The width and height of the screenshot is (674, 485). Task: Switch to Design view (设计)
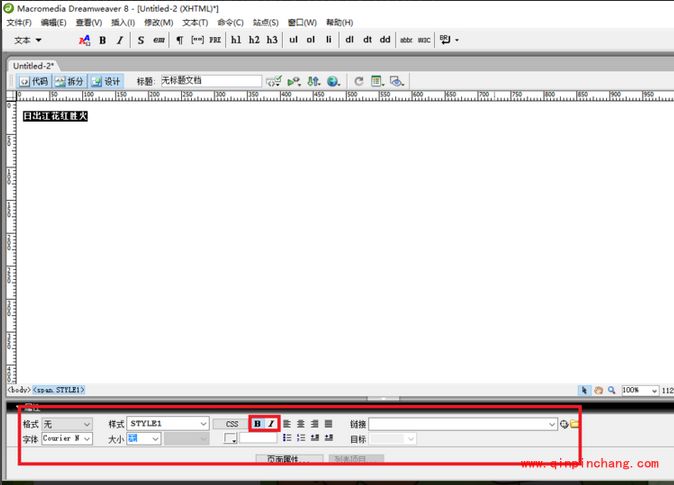106,81
